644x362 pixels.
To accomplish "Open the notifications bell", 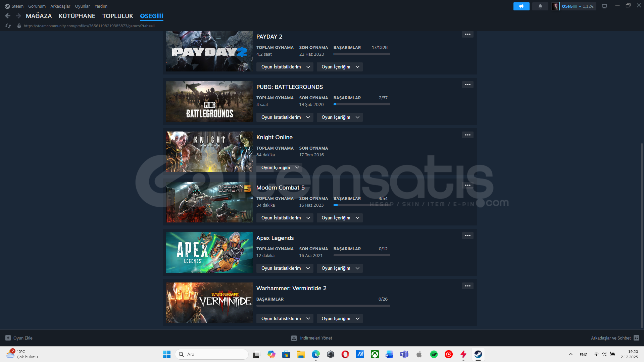I will click(540, 6).
